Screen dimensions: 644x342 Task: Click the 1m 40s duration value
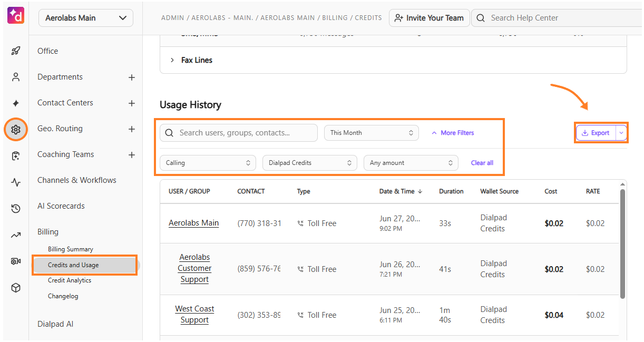(445, 315)
